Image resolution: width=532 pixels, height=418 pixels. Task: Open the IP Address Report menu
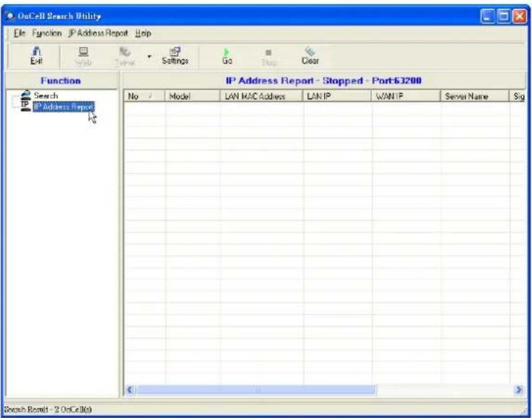98,34
